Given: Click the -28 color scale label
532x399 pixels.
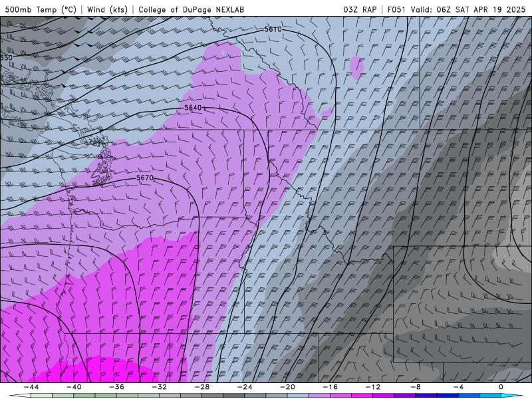Looking at the screenshot, I should point(202,387).
